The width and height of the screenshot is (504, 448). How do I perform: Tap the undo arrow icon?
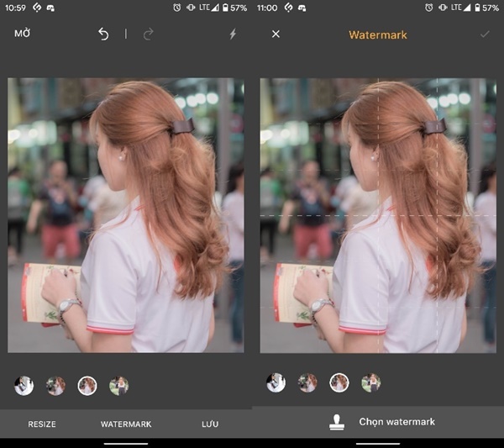[103, 34]
